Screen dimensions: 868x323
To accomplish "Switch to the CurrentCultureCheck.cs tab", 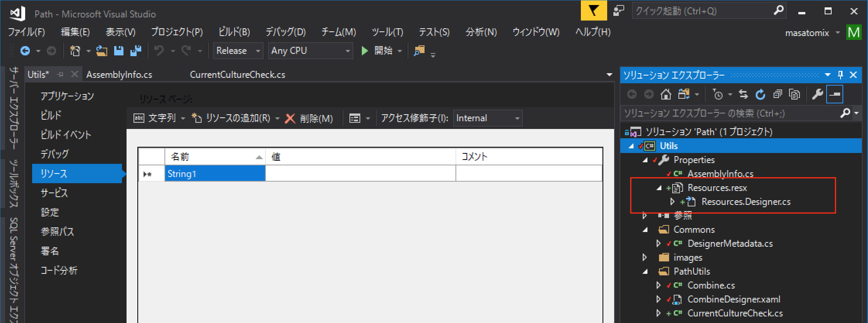I will [x=238, y=75].
